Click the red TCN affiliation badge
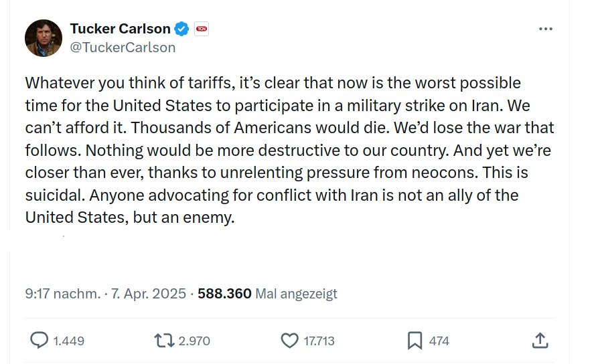 coord(202,29)
